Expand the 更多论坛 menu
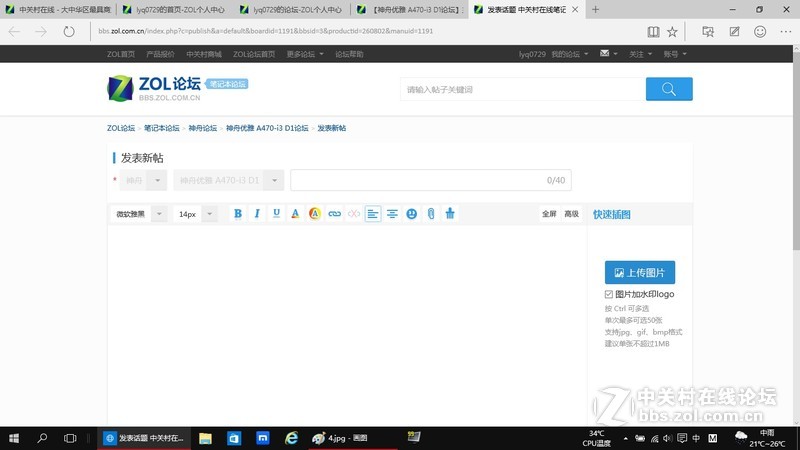800x450 pixels. tap(305, 54)
